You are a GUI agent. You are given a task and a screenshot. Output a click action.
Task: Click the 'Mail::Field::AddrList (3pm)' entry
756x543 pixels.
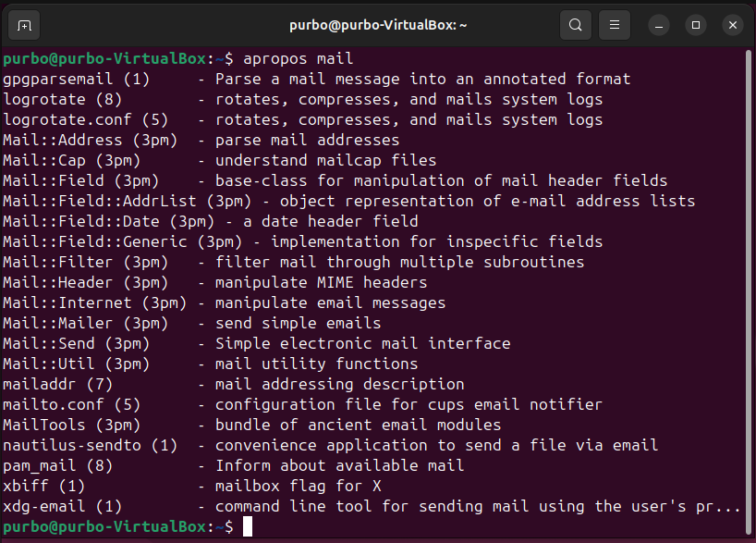tap(128, 201)
